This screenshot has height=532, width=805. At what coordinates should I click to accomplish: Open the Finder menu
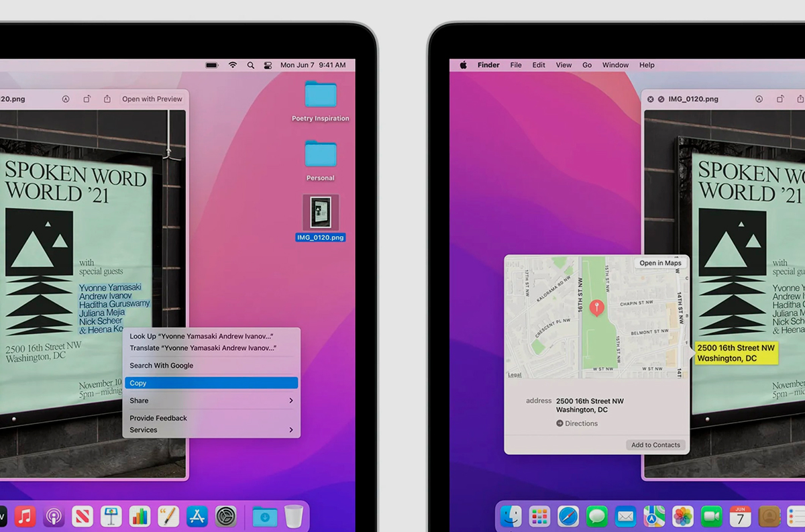(488, 65)
